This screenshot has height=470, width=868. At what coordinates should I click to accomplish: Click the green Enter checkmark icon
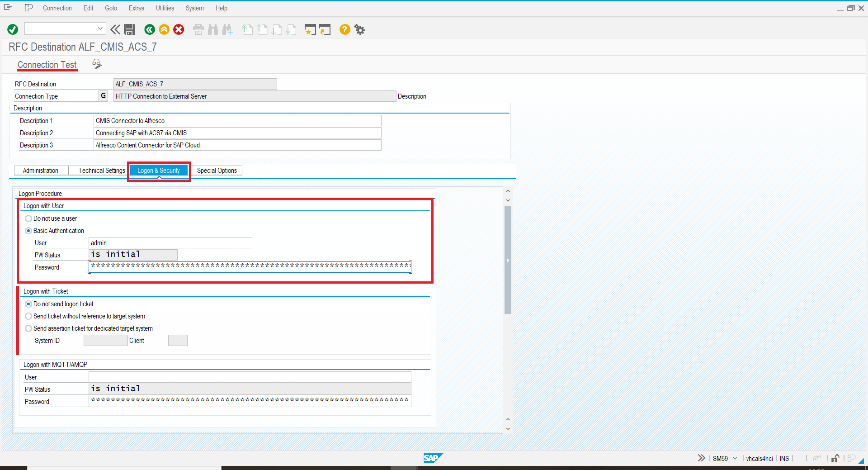coord(13,29)
